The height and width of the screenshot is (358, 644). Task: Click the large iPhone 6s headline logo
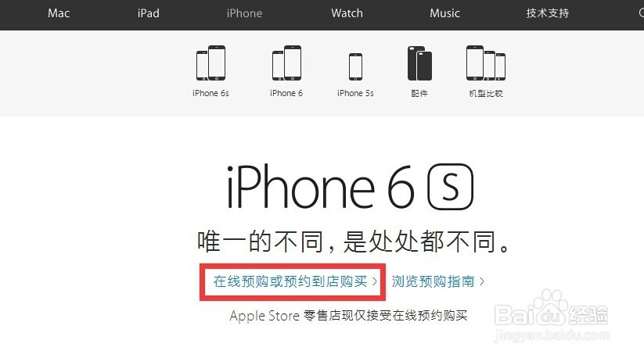pos(350,187)
